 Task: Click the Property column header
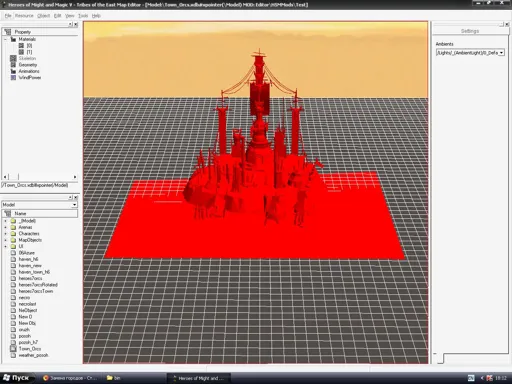tap(40, 32)
